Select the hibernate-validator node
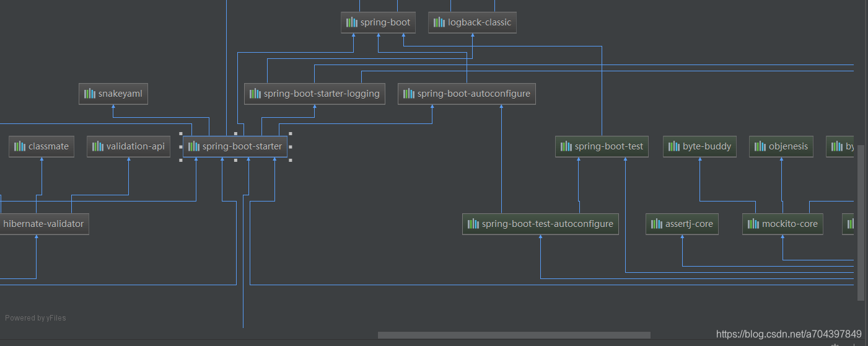This screenshot has height=346, width=868. (x=43, y=224)
